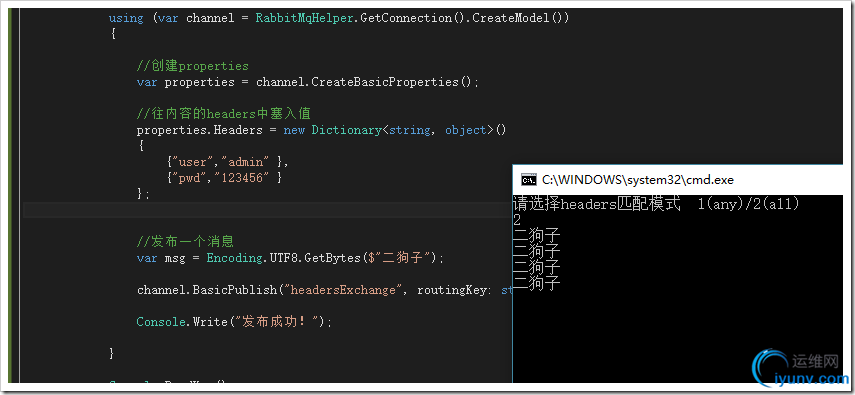The width and height of the screenshot is (855, 395).
Task: Click UTF8 in Encoding.UTF8
Action: pos(284,258)
